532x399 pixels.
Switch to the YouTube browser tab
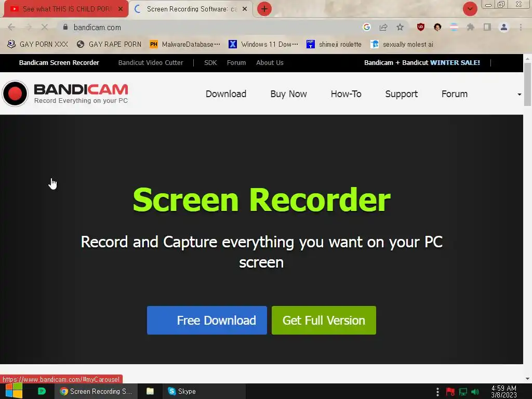click(66, 9)
